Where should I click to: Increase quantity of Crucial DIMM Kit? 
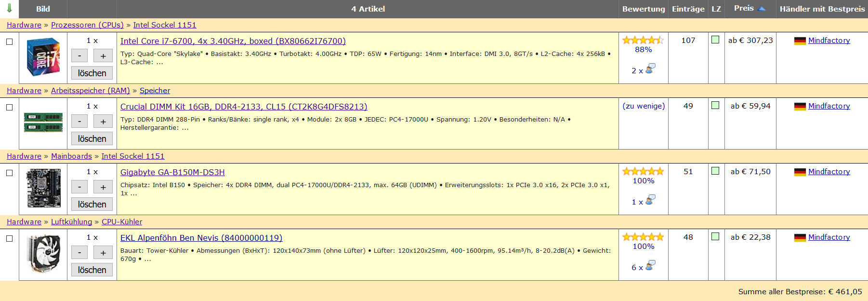tap(103, 122)
